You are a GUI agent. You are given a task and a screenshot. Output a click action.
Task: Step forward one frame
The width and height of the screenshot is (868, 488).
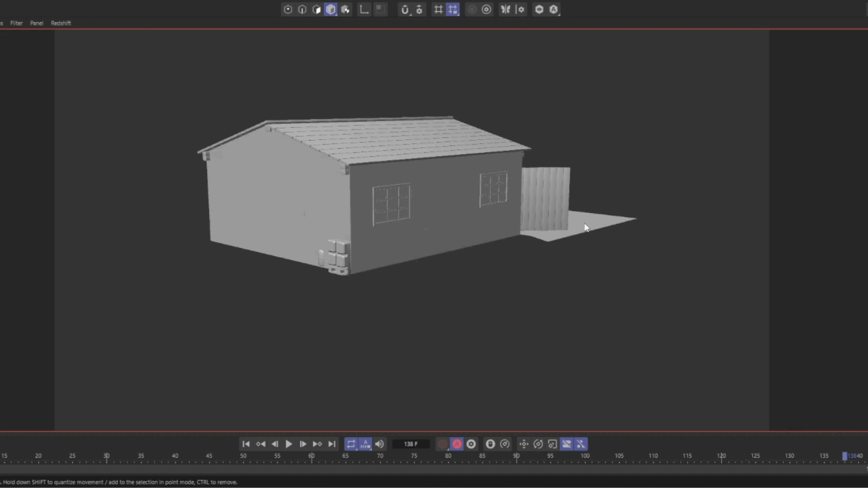[303, 444]
